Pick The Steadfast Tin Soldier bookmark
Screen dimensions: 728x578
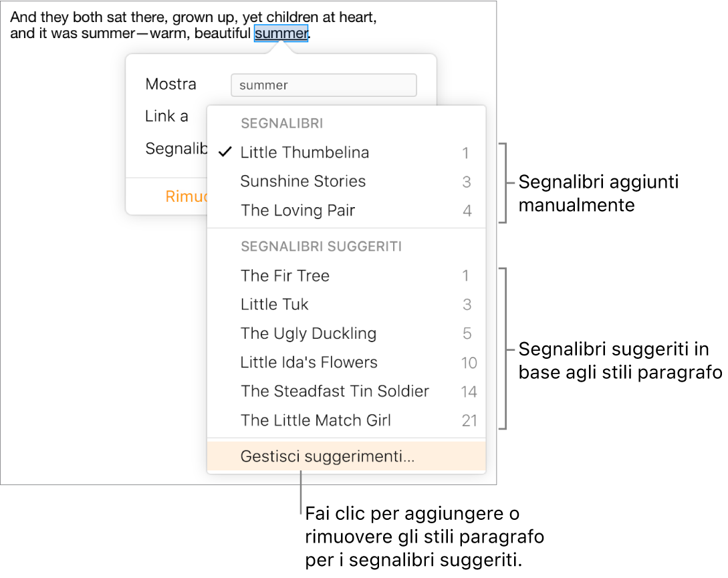click(334, 391)
